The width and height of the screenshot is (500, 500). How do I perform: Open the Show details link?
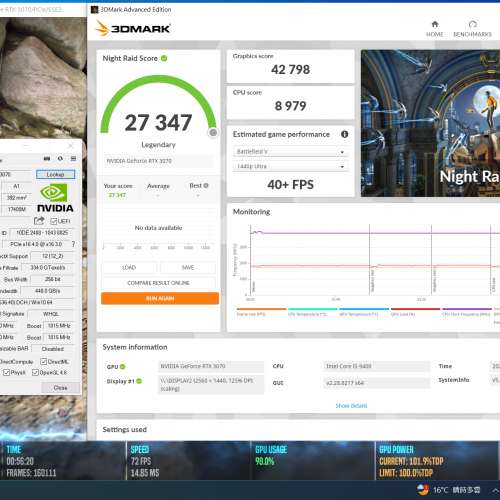click(351, 406)
